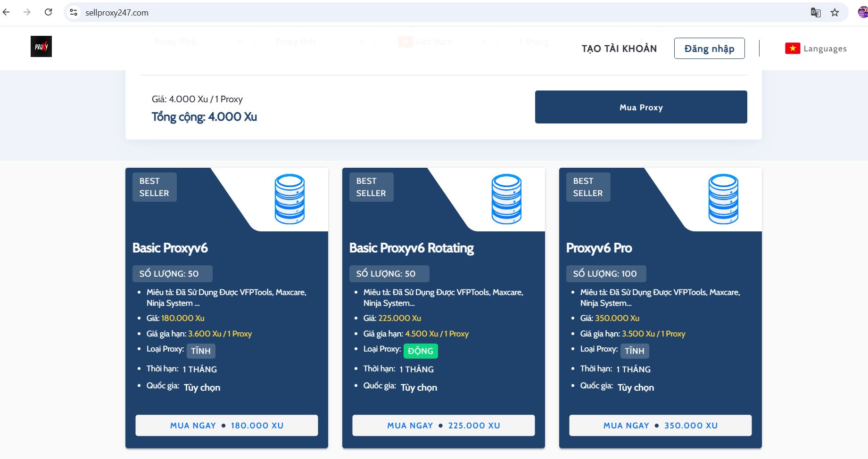Buy Proxyv6 Pro for 350.000 Xu
This screenshot has height=459, width=868.
pos(660,426)
